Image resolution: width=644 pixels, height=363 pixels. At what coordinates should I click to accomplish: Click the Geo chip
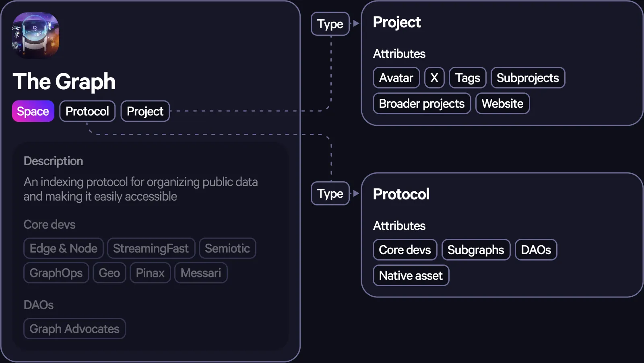click(x=109, y=273)
